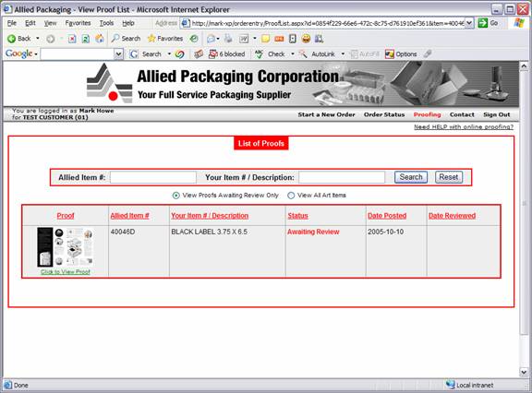
Task: Click the Google PageRank tag icon
Action: [199, 54]
